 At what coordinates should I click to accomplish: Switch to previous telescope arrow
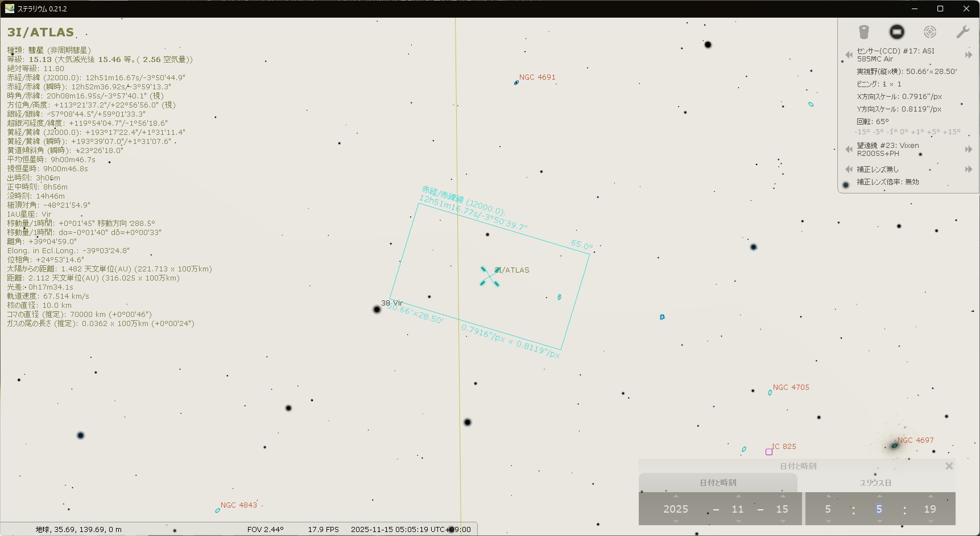(x=849, y=150)
